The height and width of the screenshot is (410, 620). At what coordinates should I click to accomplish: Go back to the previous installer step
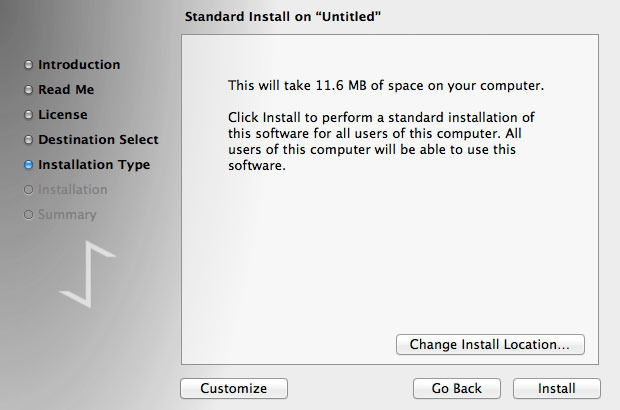coord(456,388)
